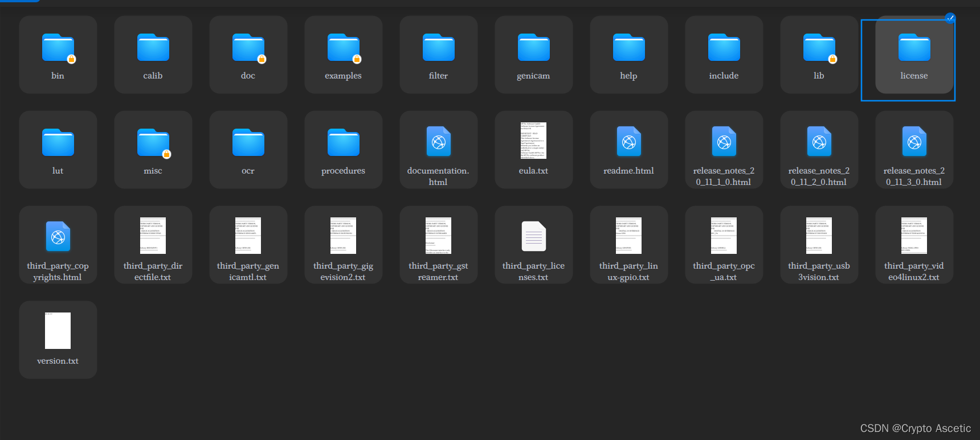Select the filter folder icon

(x=439, y=48)
